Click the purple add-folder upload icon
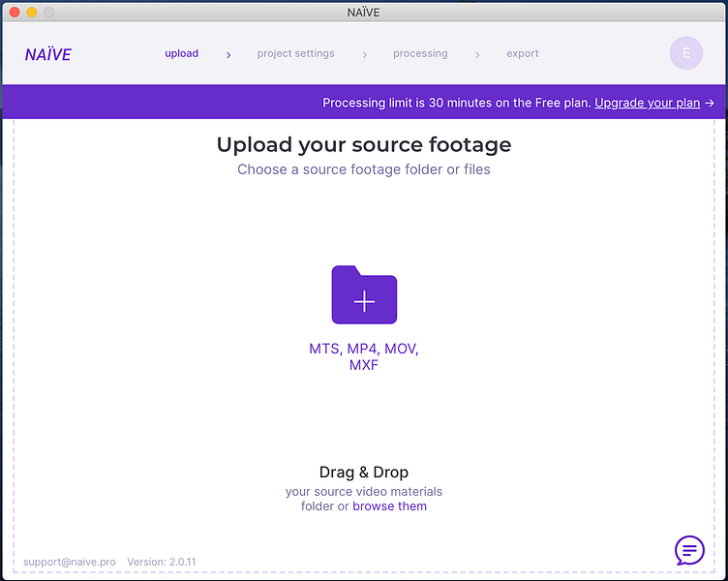This screenshot has width=728, height=581. [364, 294]
